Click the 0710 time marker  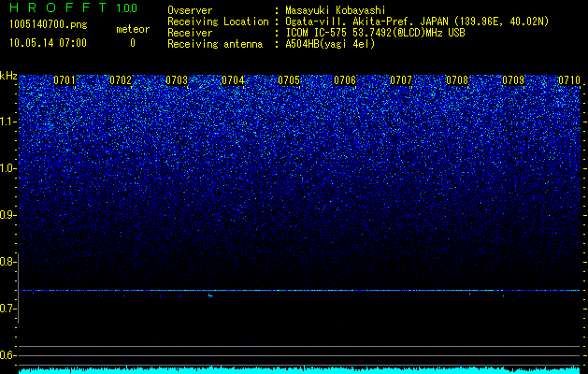(569, 80)
